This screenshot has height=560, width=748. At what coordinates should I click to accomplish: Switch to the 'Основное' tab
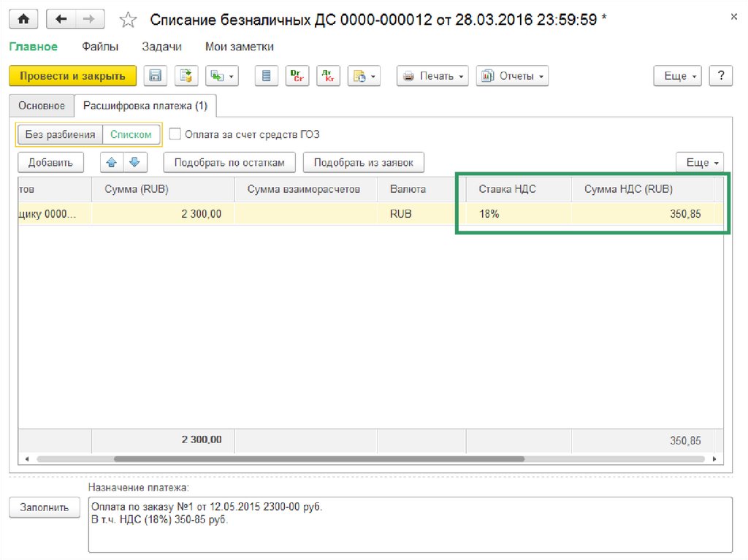tap(42, 106)
